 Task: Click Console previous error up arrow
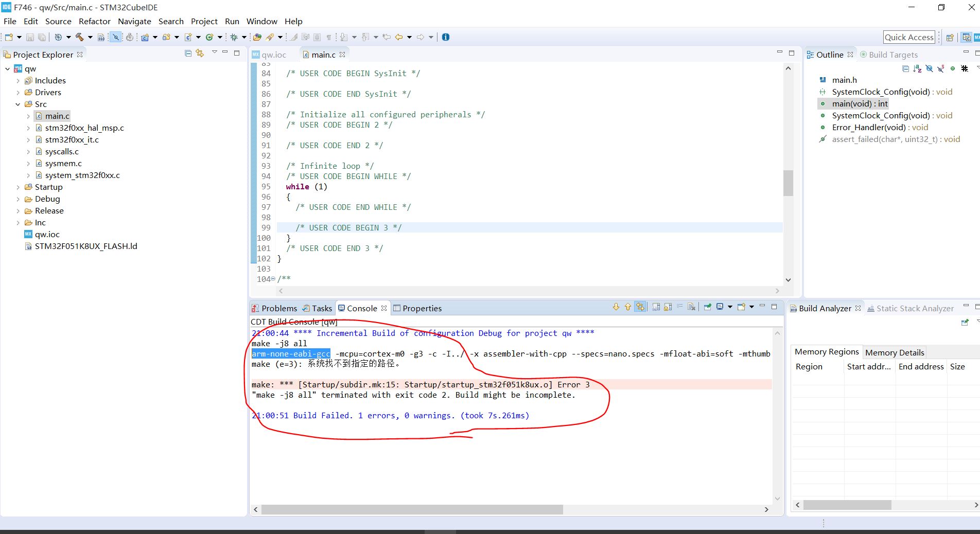[x=628, y=307]
